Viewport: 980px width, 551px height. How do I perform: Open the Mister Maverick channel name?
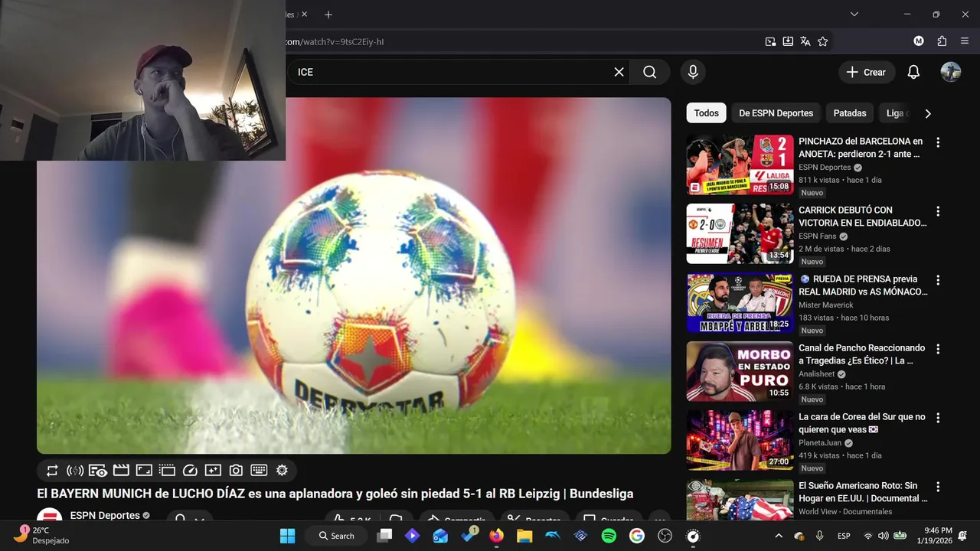click(x=826, y=305)
